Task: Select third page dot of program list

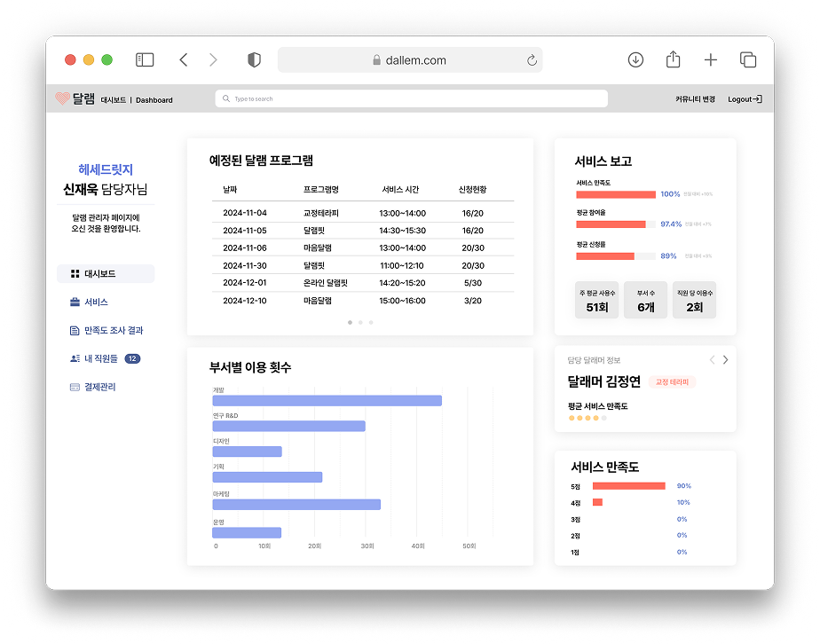Action: [x=371, y=323]
